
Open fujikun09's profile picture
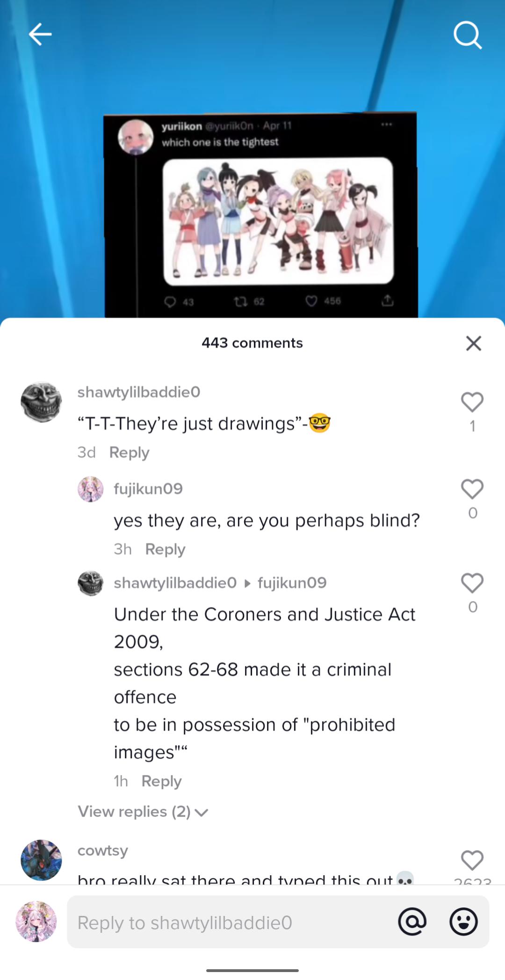(x=90, y=489)
